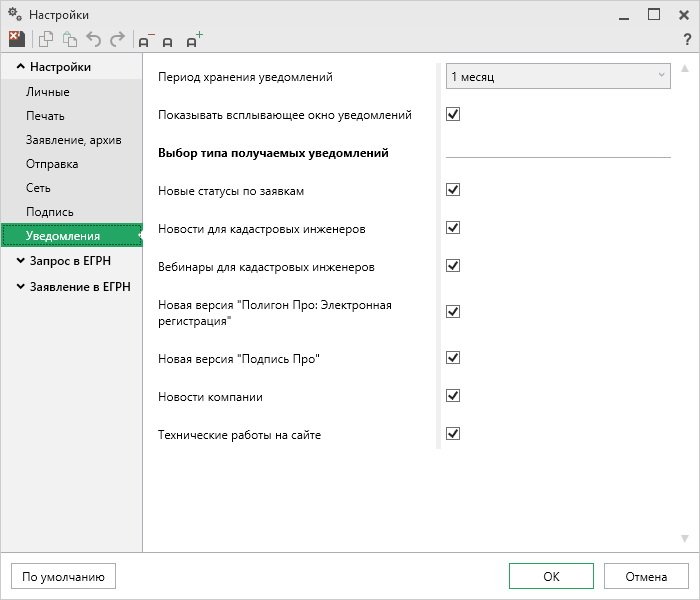The image size is (700, 600).
Task: Click the 'Отмена' button
Action: click(646, 576)
